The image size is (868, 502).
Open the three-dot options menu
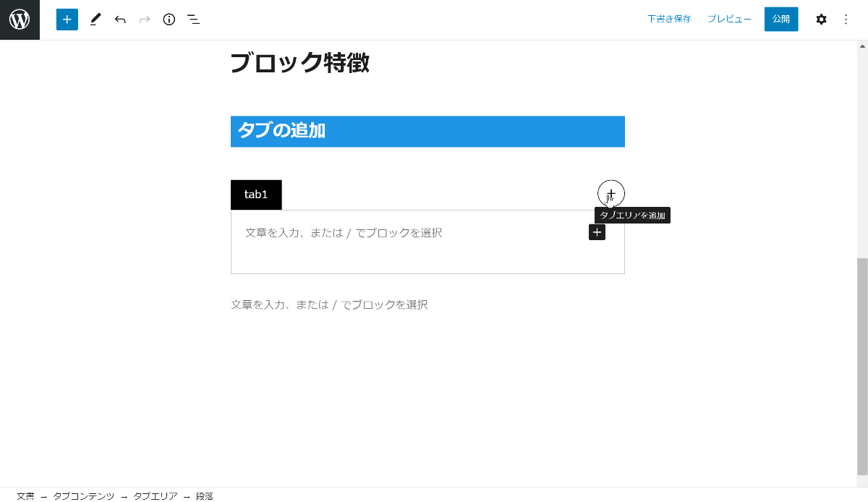846,20
